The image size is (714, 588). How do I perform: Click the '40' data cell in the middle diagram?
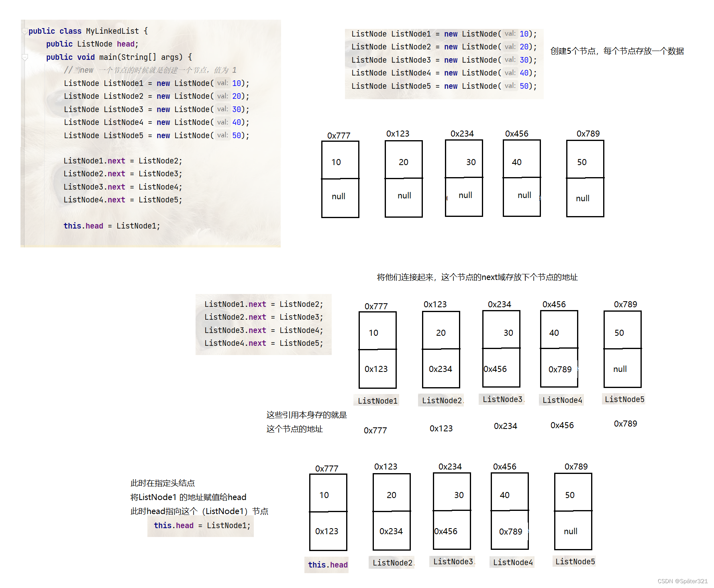[559, 329]
